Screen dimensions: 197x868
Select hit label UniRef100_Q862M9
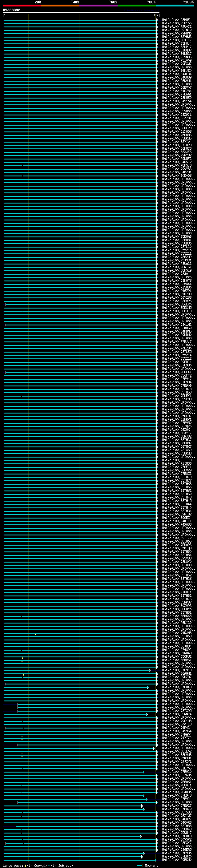point(177,257)
